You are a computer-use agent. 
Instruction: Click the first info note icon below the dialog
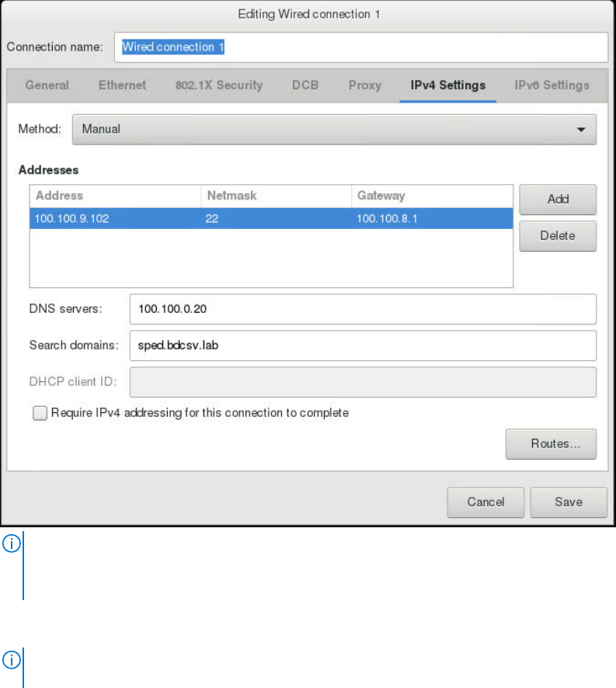[x=12, y=544]
